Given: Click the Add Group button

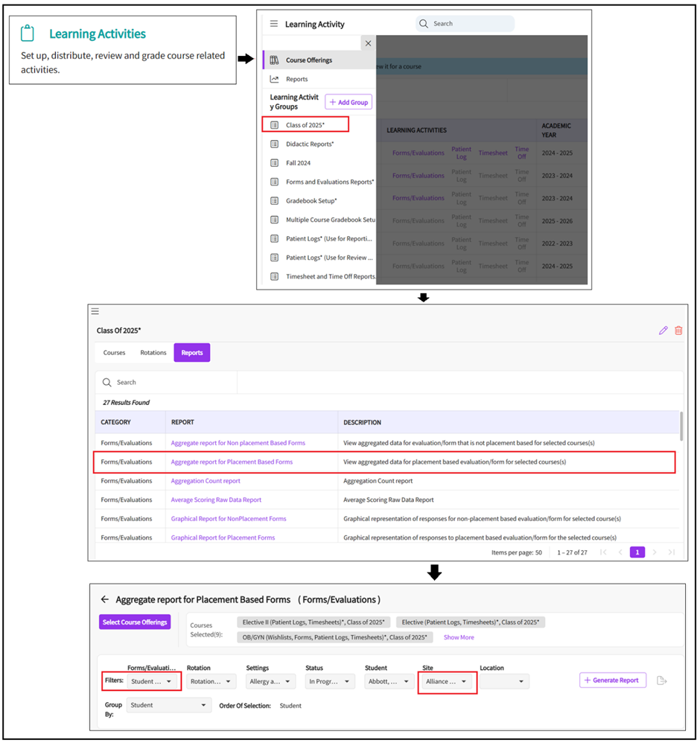Looking at the screenshot, I should point(349,102).
